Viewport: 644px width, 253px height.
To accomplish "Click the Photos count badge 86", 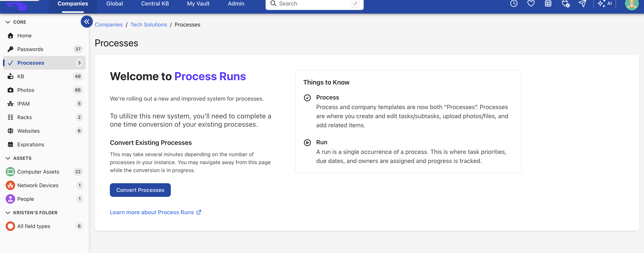I will (78, 90).
